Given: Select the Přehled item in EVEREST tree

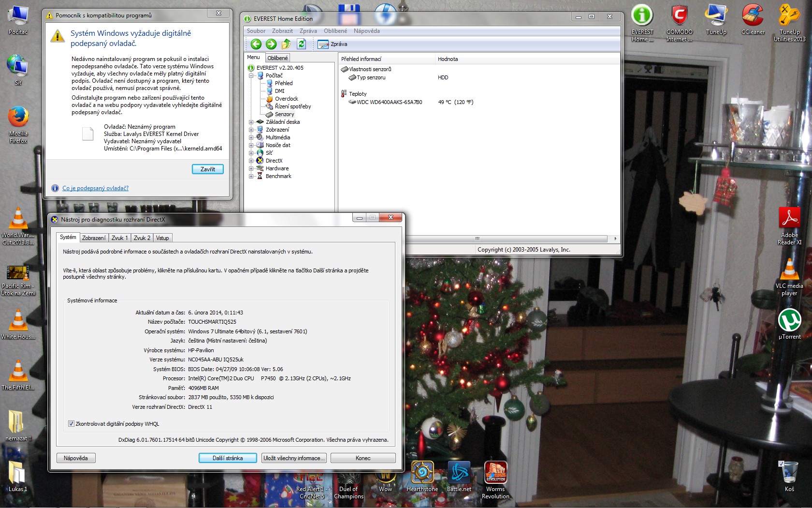Looking at the screenshot, I should 284,83.
